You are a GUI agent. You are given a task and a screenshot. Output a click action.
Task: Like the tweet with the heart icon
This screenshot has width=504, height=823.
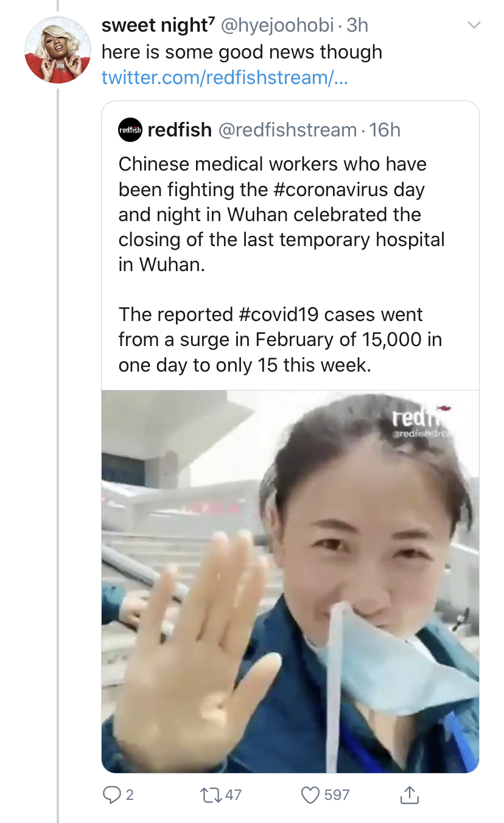pos(310,794)
